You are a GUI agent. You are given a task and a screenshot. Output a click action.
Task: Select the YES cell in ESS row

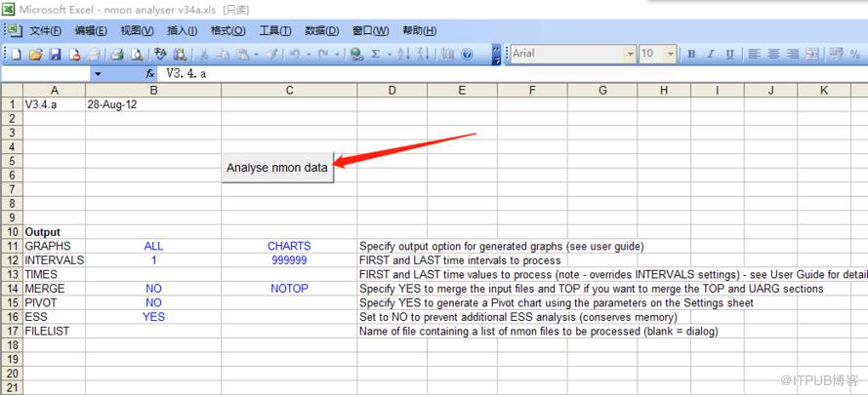[x=153, y=317]
